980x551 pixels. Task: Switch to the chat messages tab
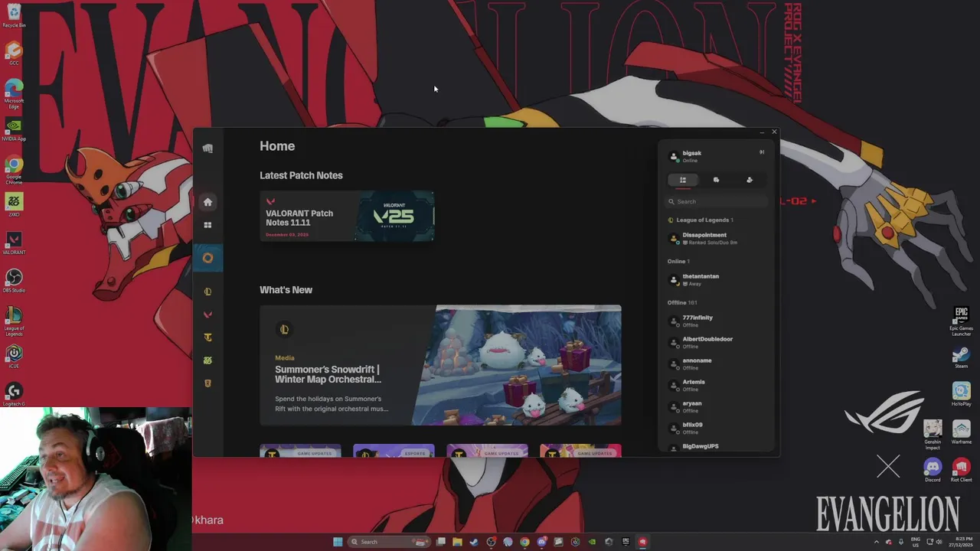716,180
